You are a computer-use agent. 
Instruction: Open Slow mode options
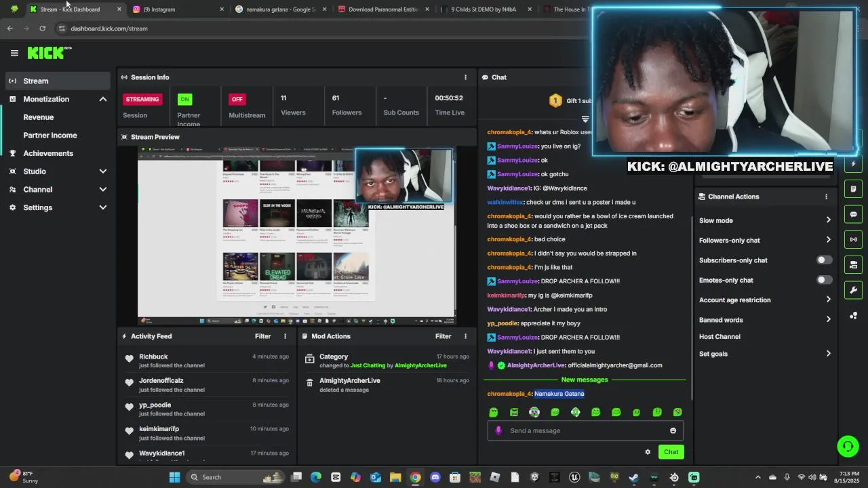[765, 220]
